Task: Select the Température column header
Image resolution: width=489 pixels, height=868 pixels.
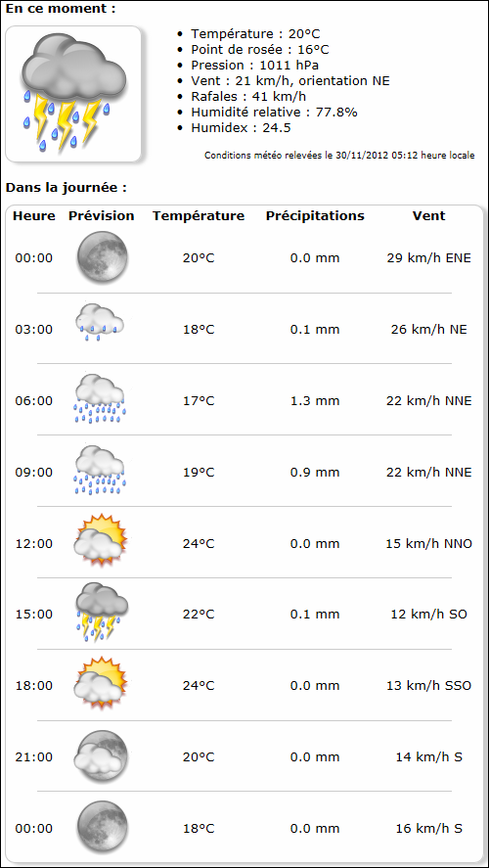Action: point(199,216)
